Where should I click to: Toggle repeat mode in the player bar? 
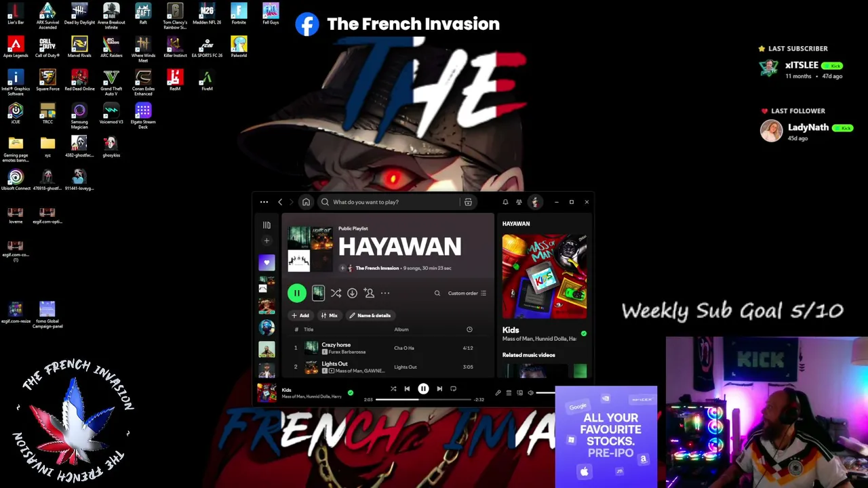(454, 389)
